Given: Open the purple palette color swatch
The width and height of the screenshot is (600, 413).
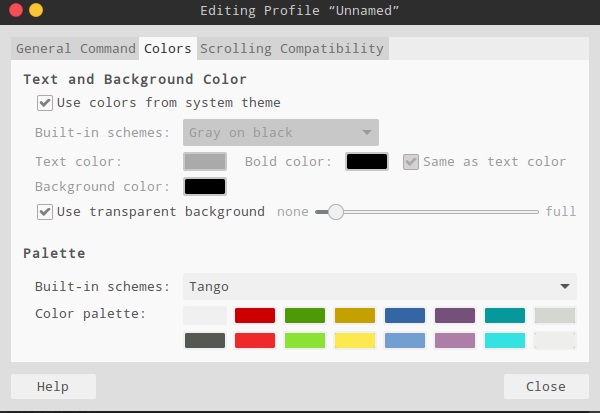Looking at the screenshot, I should point(455,316).
